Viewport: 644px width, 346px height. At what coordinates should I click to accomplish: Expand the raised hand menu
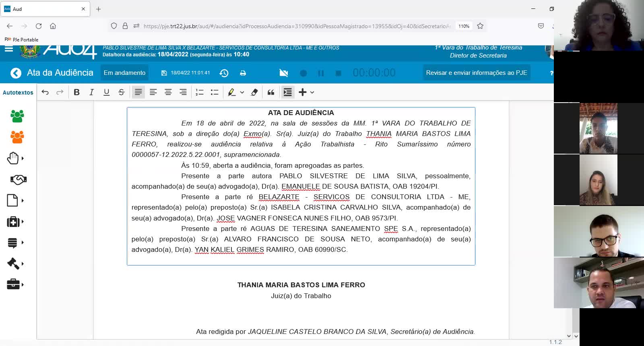point(15,159)
